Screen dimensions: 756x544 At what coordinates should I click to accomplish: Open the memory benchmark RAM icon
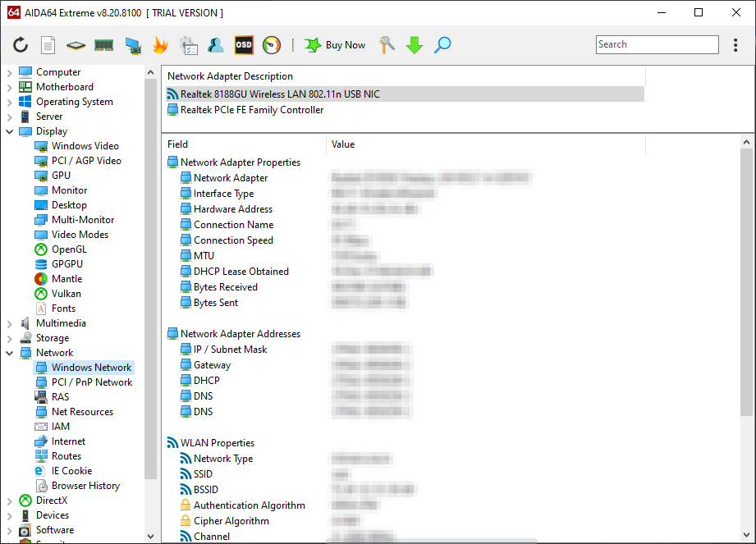coord(103,45)
